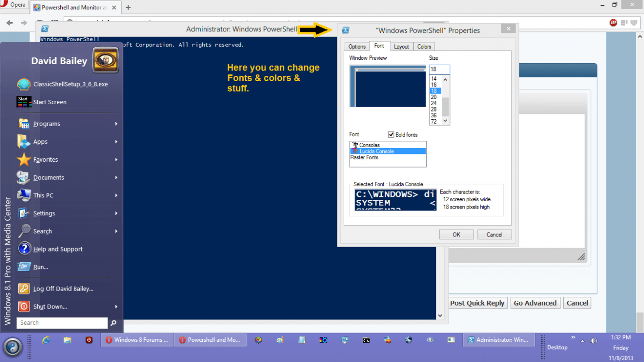Image resolution: width=644 pixels, height=362 pixels.
Task: Click PowerShell icon in Properties dialog title bar
Action: tap(346, 30)
